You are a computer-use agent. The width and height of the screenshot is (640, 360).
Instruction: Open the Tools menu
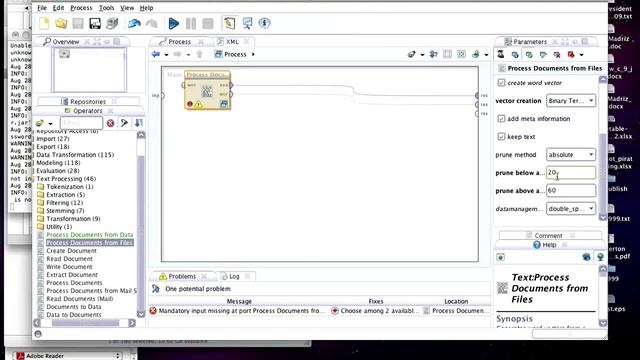107,8
